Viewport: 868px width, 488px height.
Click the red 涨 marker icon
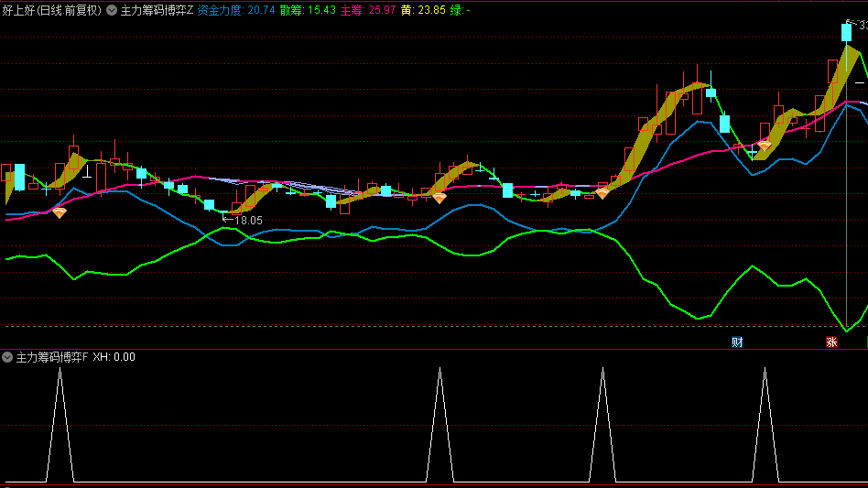pyautogui.click(x=831, y=342)
